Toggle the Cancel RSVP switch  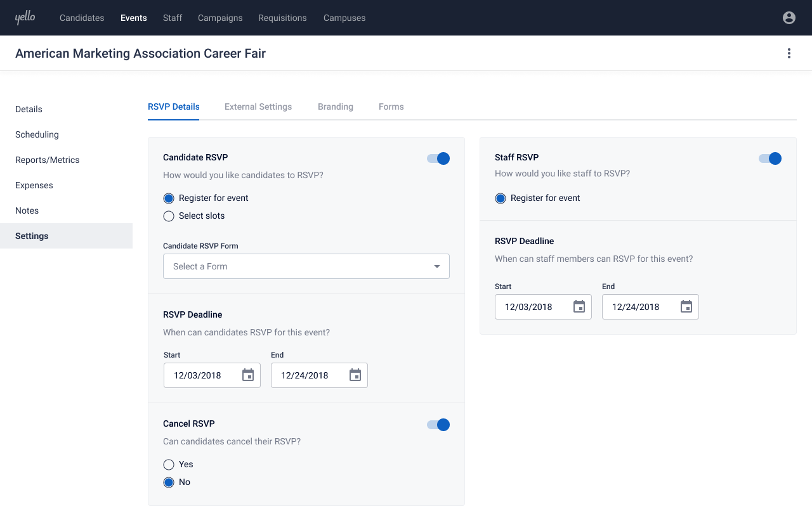[x=438, y=425]
